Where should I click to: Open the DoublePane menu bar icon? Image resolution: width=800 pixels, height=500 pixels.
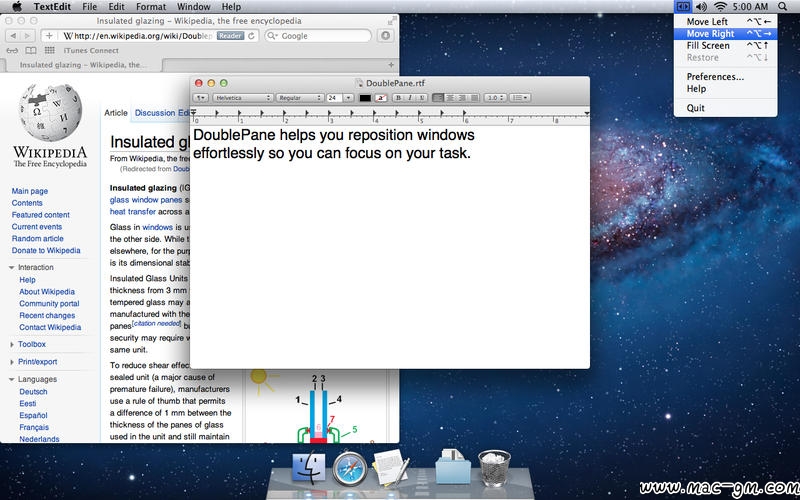click(x=683, y=7)
